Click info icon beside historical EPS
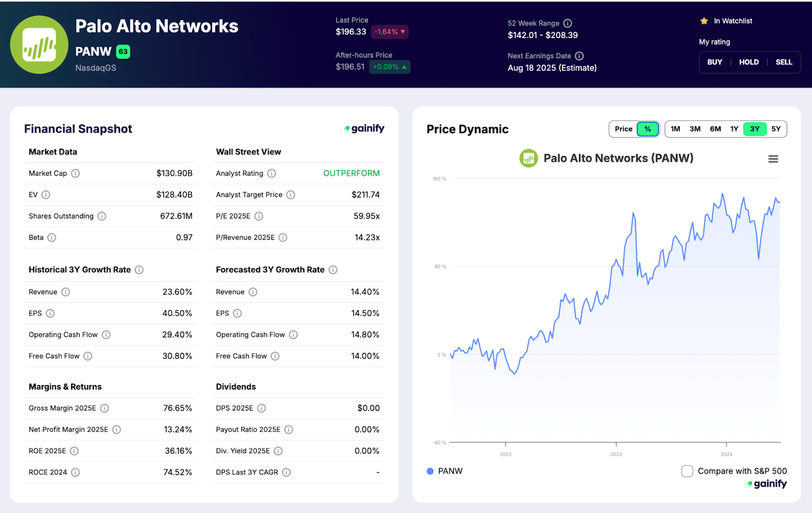Screen dimensions: 812x513 click(50, 313)
